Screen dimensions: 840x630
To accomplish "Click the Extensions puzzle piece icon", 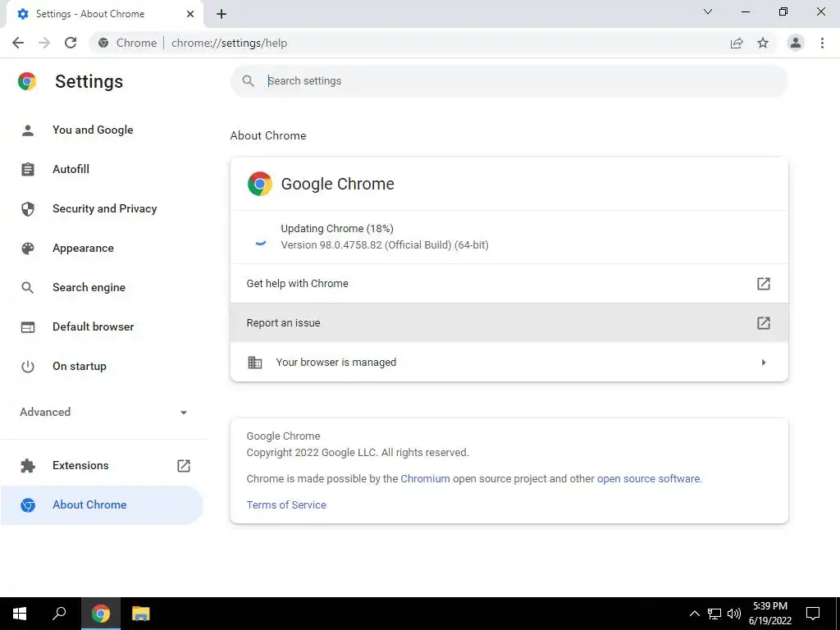I will (28, 466).
